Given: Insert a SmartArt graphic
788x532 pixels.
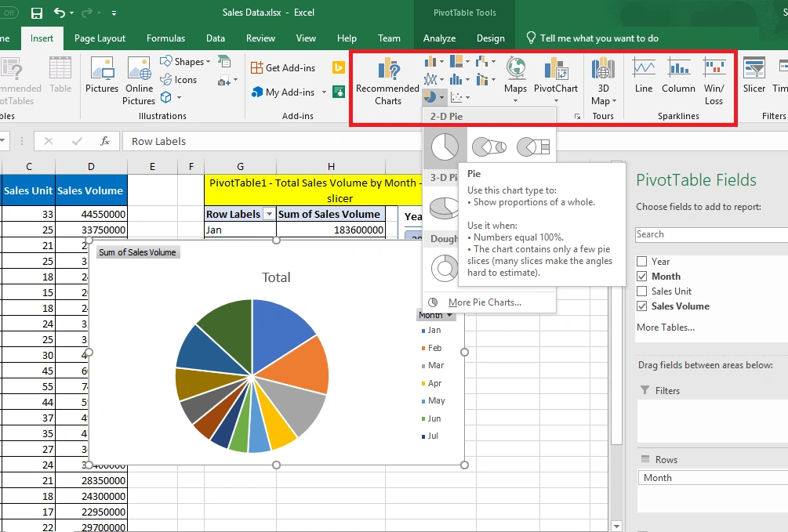Looking at the screenshot, I should point(224,62).
